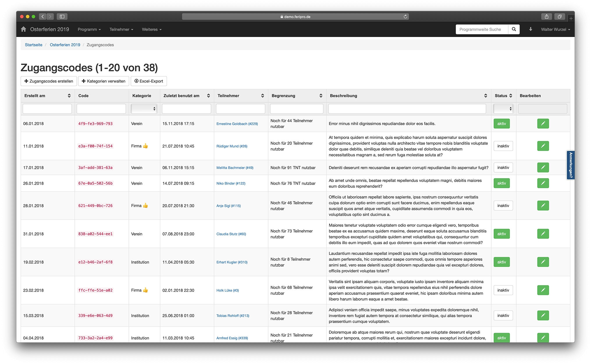Sort by Erstellt am column arrows
591x364 pixels.
click(69, 96)
